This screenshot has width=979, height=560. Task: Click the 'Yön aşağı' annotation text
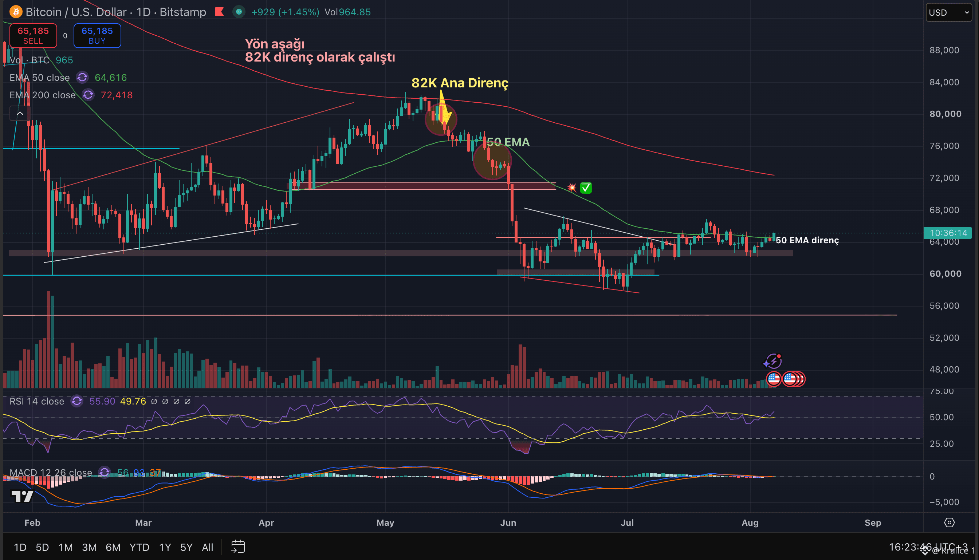(275, 43)
